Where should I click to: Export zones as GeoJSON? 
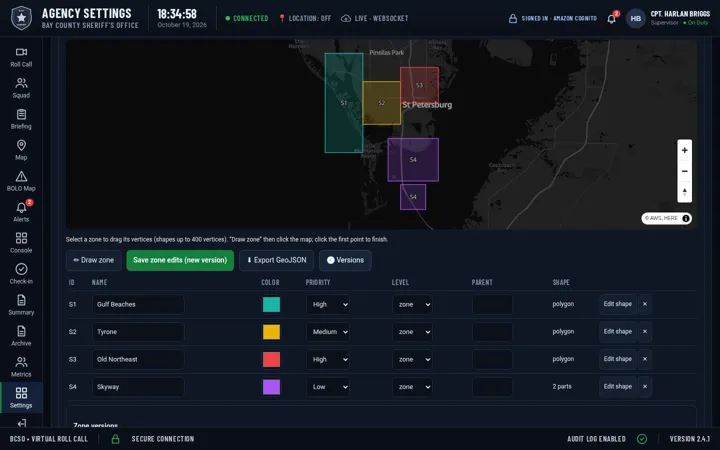tap(276, 260)
